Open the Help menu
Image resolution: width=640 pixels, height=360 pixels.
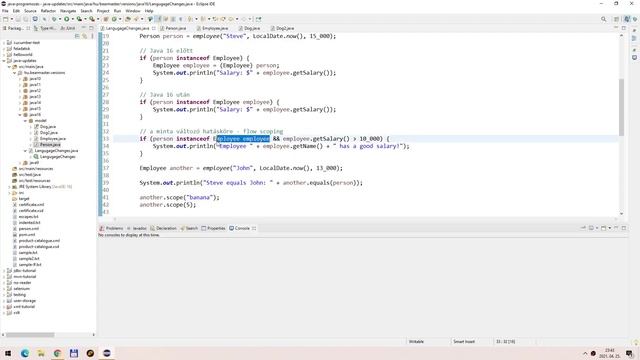[x=149, y=11]
